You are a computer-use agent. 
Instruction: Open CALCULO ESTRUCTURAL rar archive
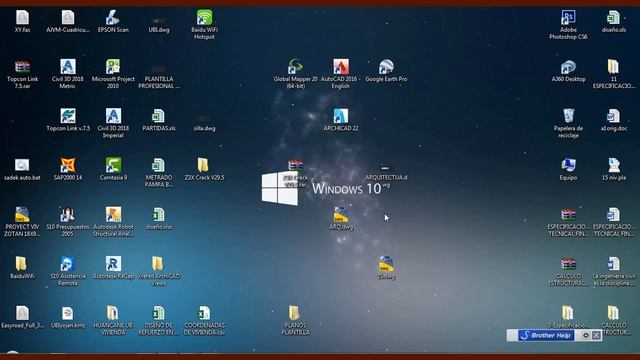pyautogui.click(x=568, y=264)
